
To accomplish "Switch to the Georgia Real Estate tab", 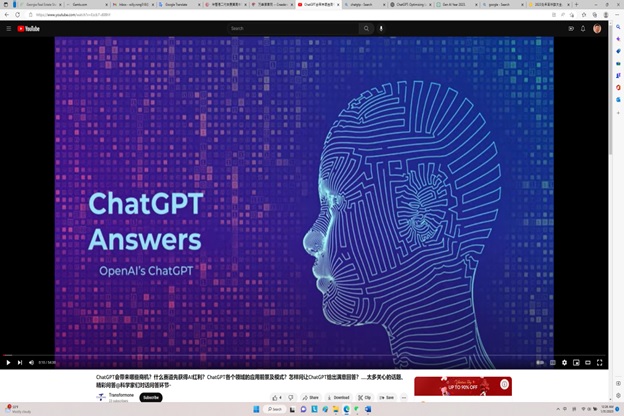I will (39, 4).
